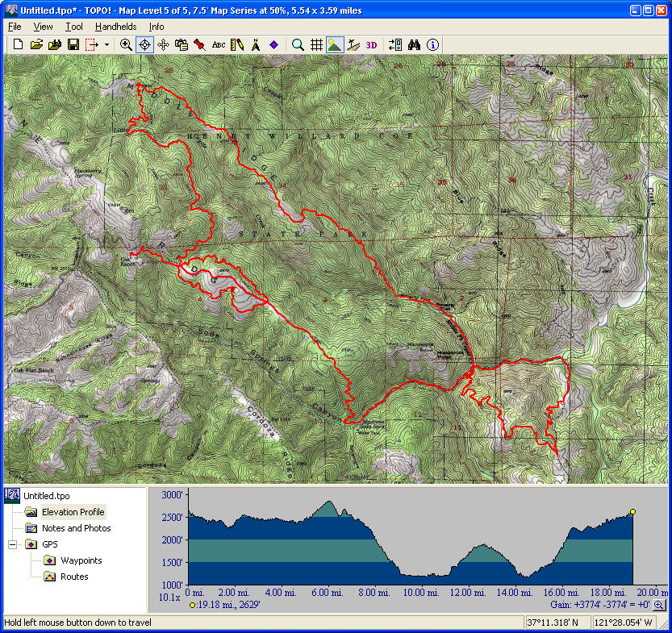Select the red pushpin marker tool
This screenshot has height=633, width=672.
[199, 45]
